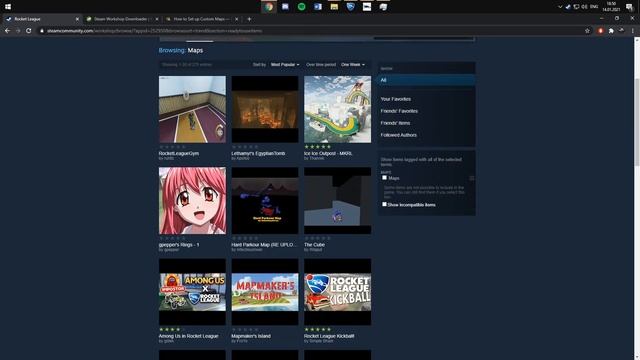
Task: Bookmark this page with the star icon
Action: 587,31
